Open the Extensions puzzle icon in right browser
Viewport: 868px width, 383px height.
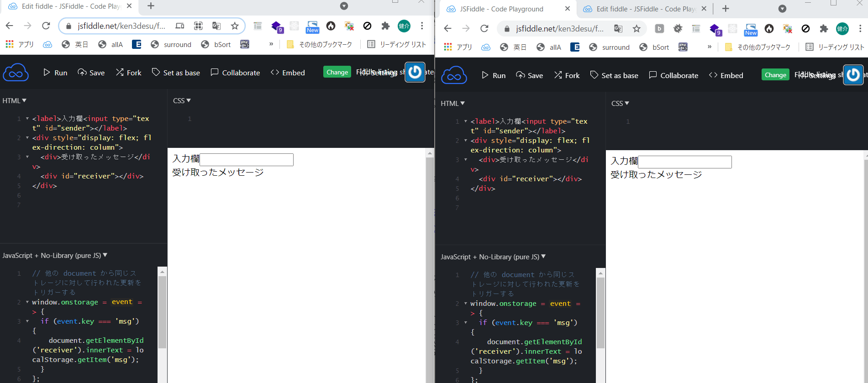pyautogui.click(x=824, y=29)
